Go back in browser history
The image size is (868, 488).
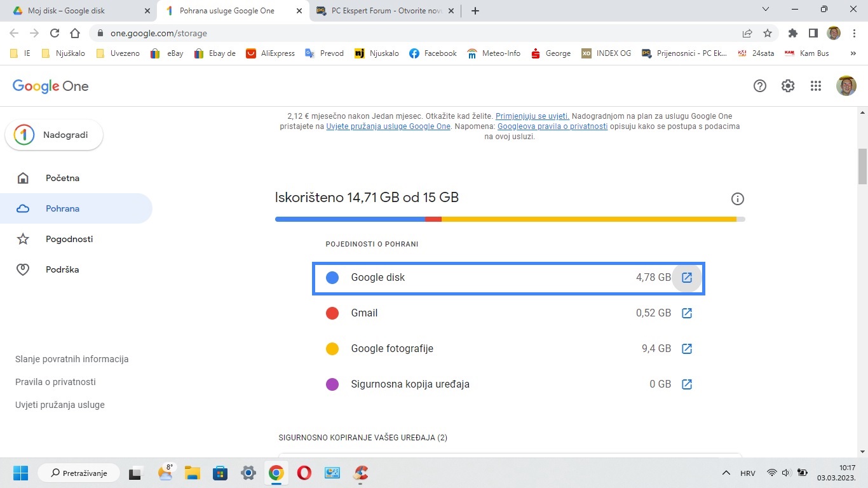click(14, 33)
